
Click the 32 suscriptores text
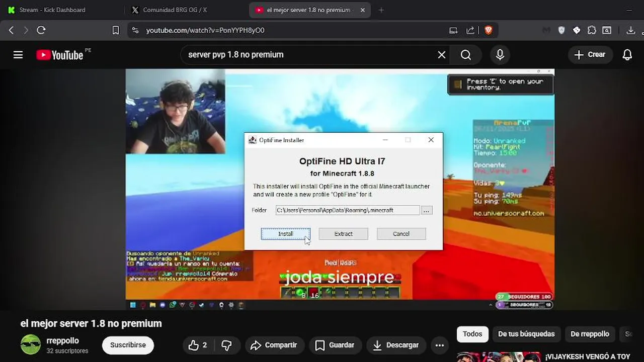[67, 351]
